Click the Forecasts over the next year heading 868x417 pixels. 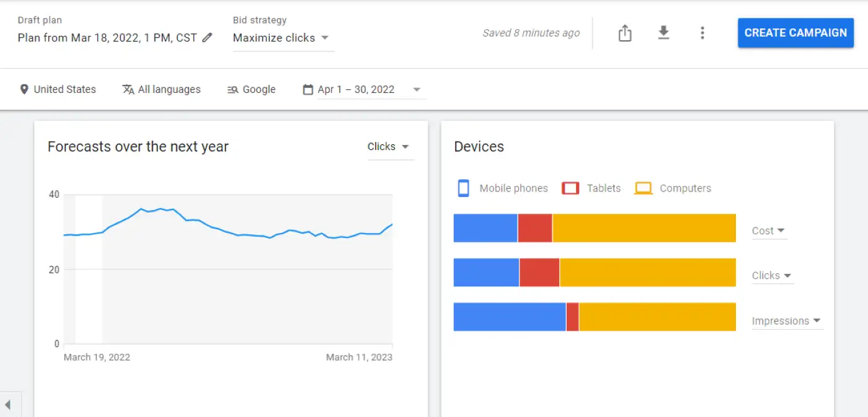[x=138, y=147]
